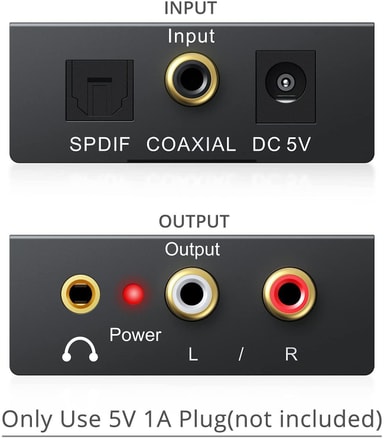Click the white headphones symbol
384x438 pixels.
[x=80, y=349]
